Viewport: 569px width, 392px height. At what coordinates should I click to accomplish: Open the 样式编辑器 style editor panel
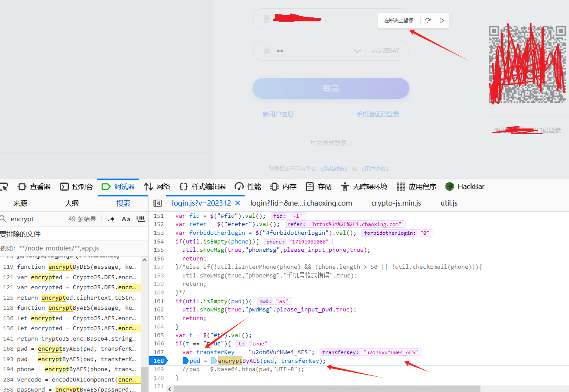(203, 187)
